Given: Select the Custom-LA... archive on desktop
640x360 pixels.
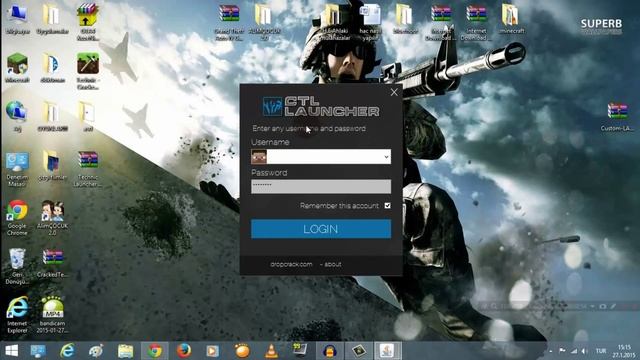Looking at the screenshot, I should coord(617,117).
